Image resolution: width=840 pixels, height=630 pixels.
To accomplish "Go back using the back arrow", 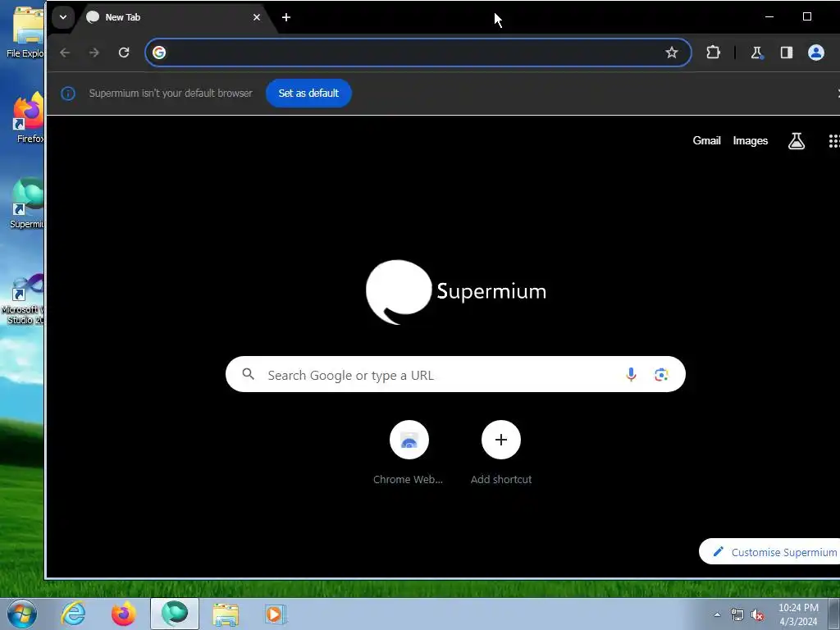I will tap(65, 52).
